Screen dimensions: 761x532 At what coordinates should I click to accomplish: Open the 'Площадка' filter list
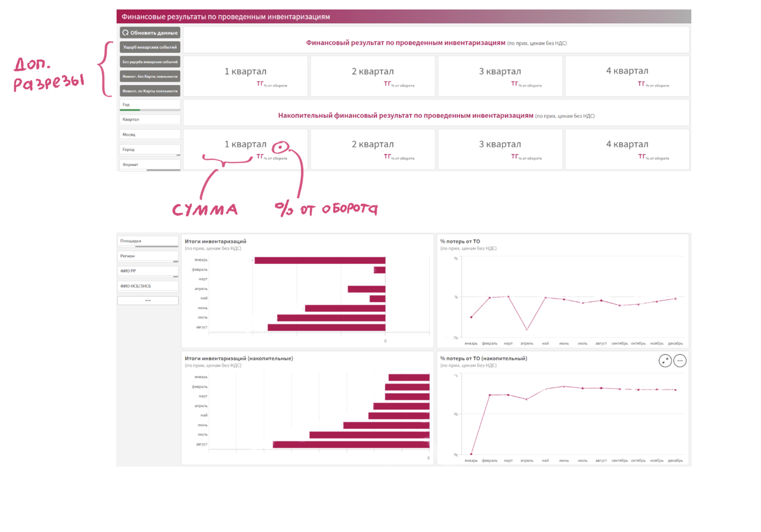148,241
